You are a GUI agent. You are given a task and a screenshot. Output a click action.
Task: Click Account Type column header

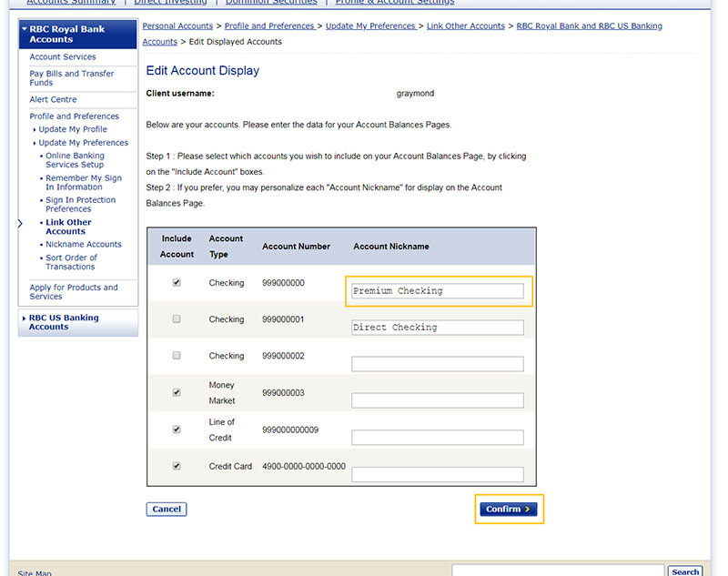(x=226, y=246)
